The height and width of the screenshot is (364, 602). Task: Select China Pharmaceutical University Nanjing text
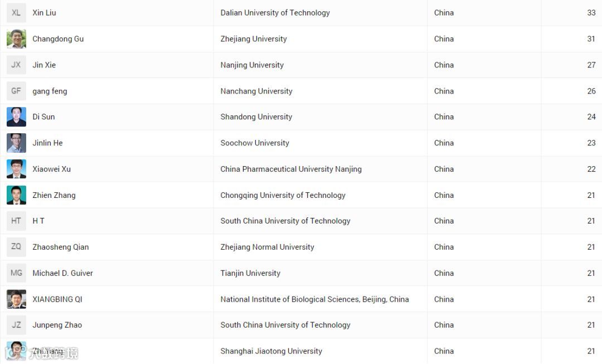click(291, 169)
